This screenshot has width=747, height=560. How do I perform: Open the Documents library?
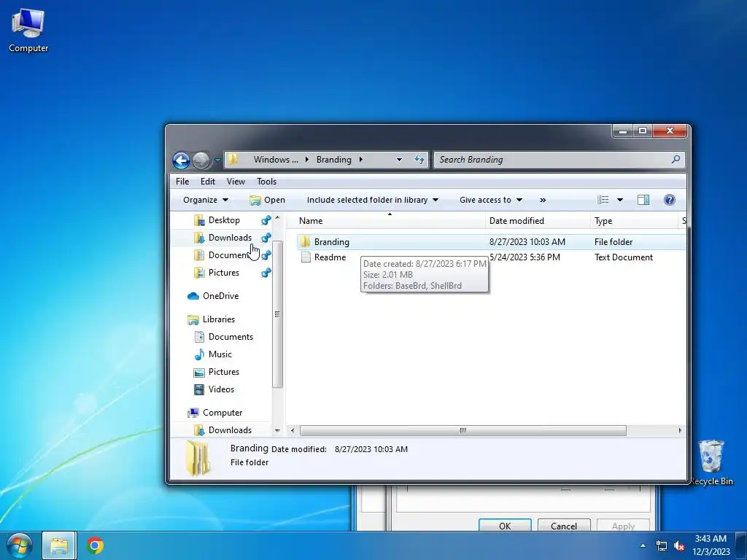tap(231, 337)
